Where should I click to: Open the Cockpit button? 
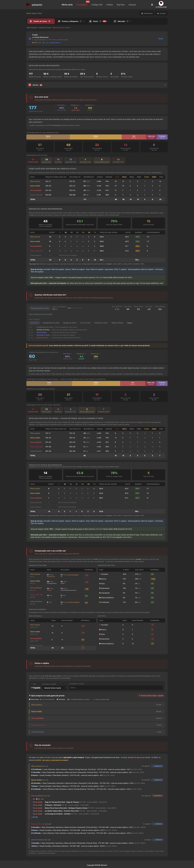[x=161, y=13]
